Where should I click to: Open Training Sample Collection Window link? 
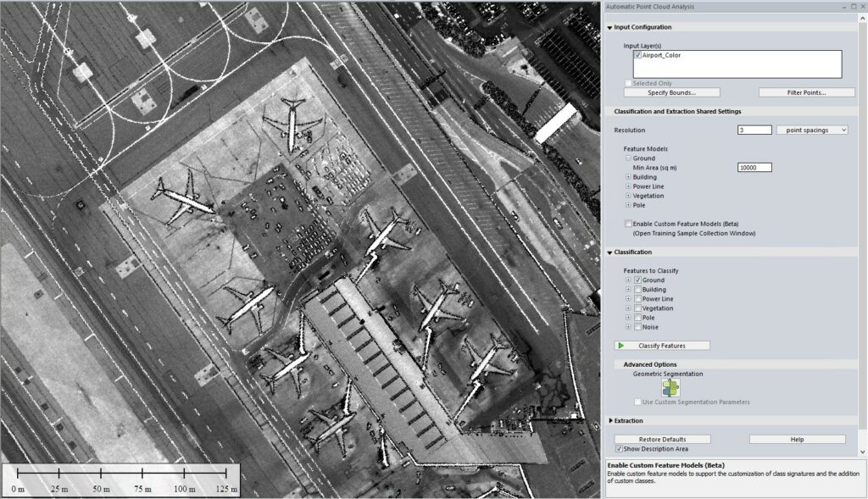(x=694, y=234)
